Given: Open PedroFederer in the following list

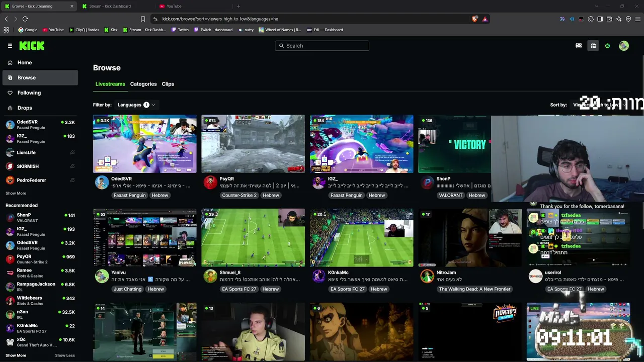Looking at the screenshot, I should [x=40, y=180].
